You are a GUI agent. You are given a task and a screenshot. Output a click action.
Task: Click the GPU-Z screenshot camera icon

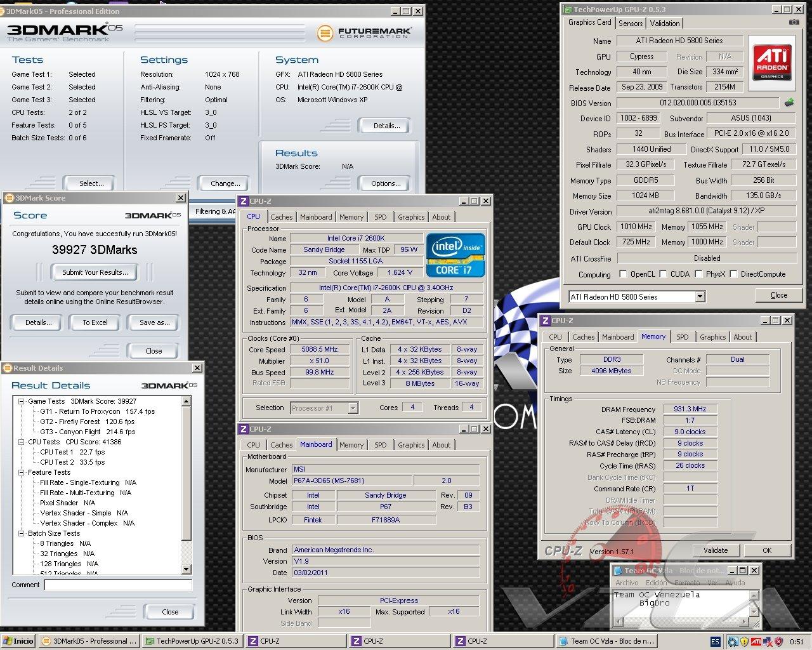click(794, 22)
